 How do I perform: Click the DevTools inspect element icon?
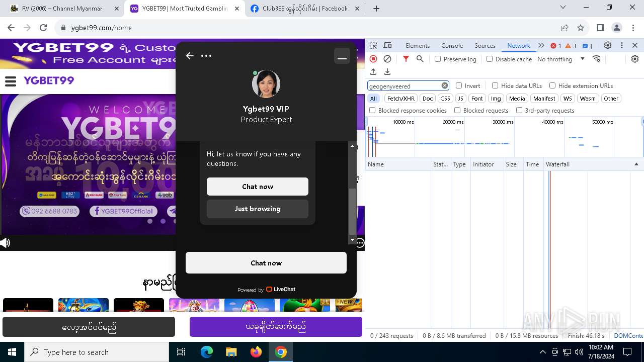(x=373, y=45)
